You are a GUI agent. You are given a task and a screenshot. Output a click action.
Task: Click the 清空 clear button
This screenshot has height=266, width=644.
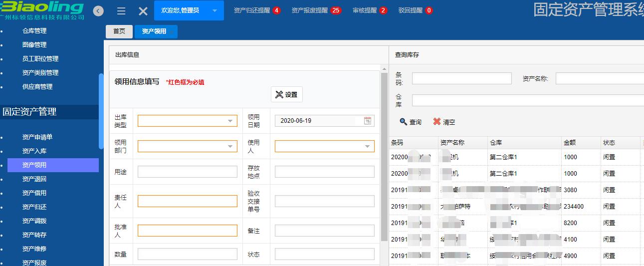444,122
